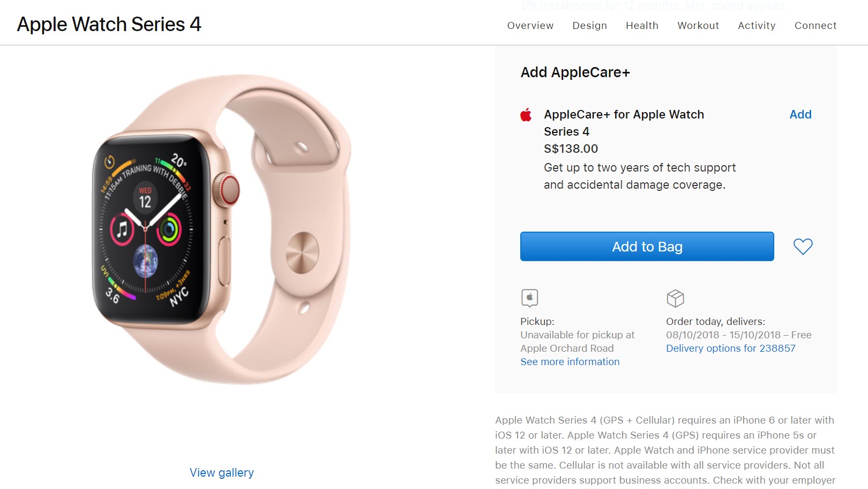Open the Activity tab

tap(757, 25)
